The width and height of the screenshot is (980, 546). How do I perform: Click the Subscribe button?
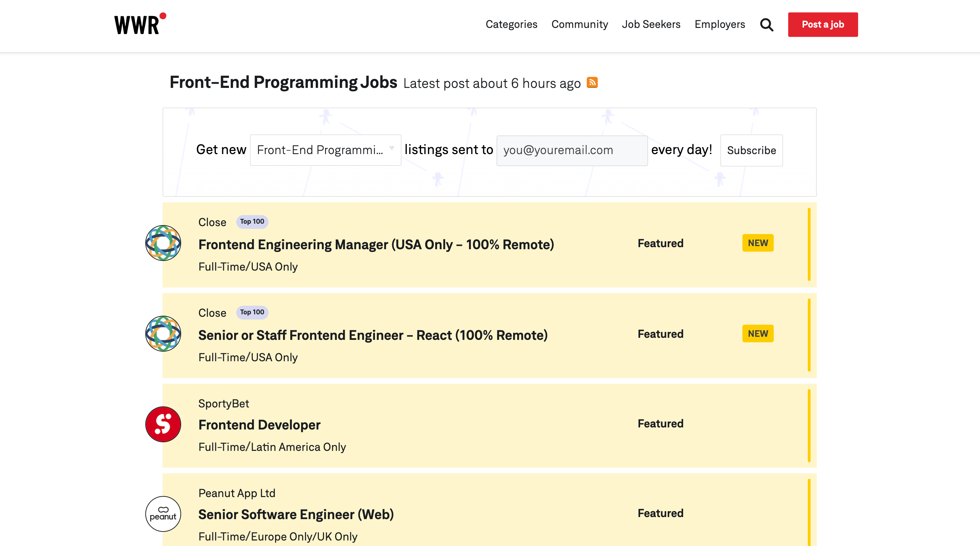[751, 150]
